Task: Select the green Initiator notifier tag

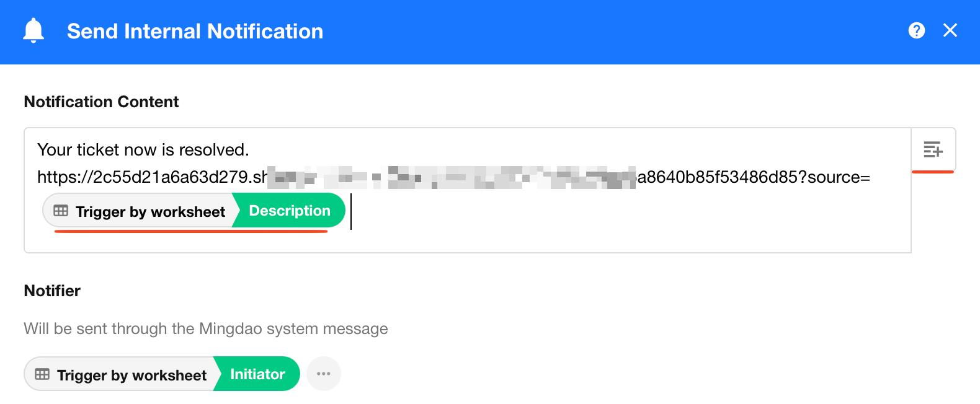Action: (x=257, y=374)
